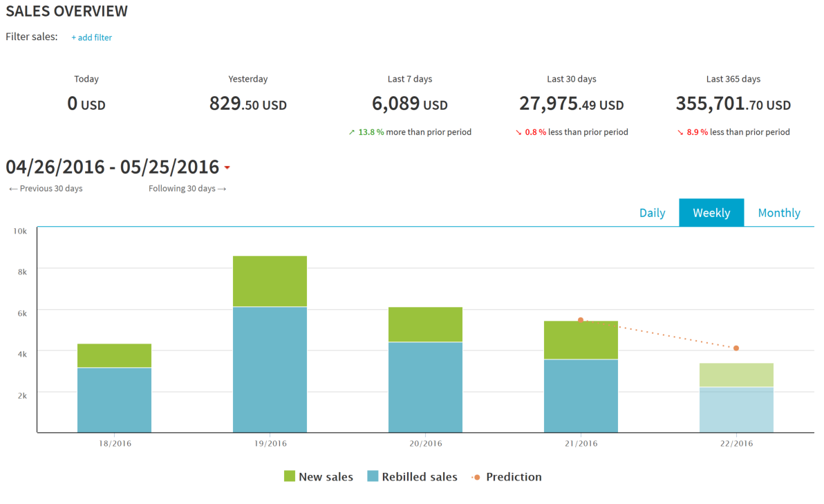Switch to the Monthly tab
The width and height of the screenshot is (824, 504).
pyautogui.click(x=779, y=213)
